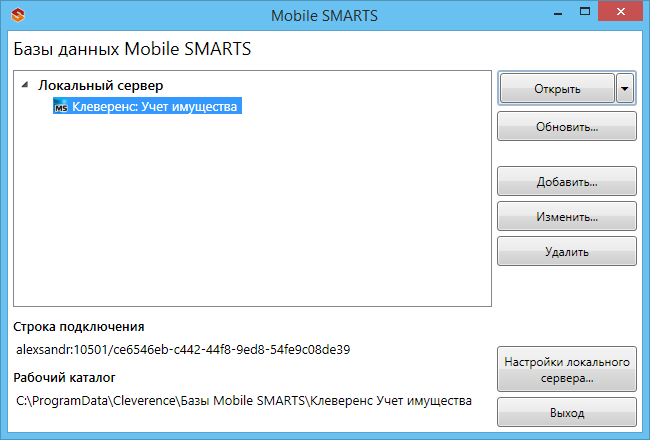Click the connection string alexsandr:10501 text
Image resolution: width=650 pixels, height=440 pixels.
pyautogui.click(x=183, y=350)
